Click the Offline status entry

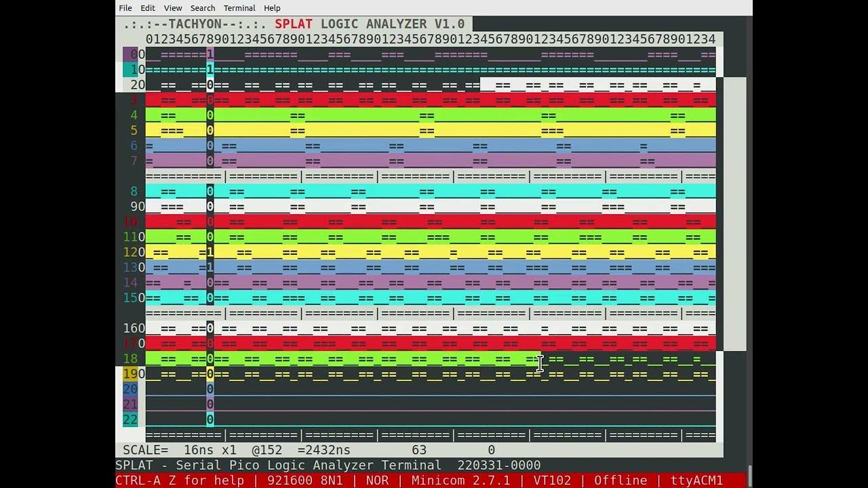(621, 481)
